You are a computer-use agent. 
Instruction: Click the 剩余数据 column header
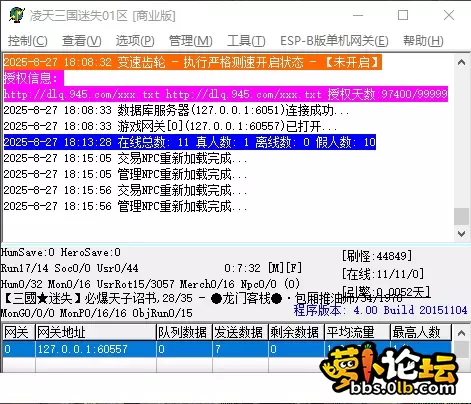point(296,332)
